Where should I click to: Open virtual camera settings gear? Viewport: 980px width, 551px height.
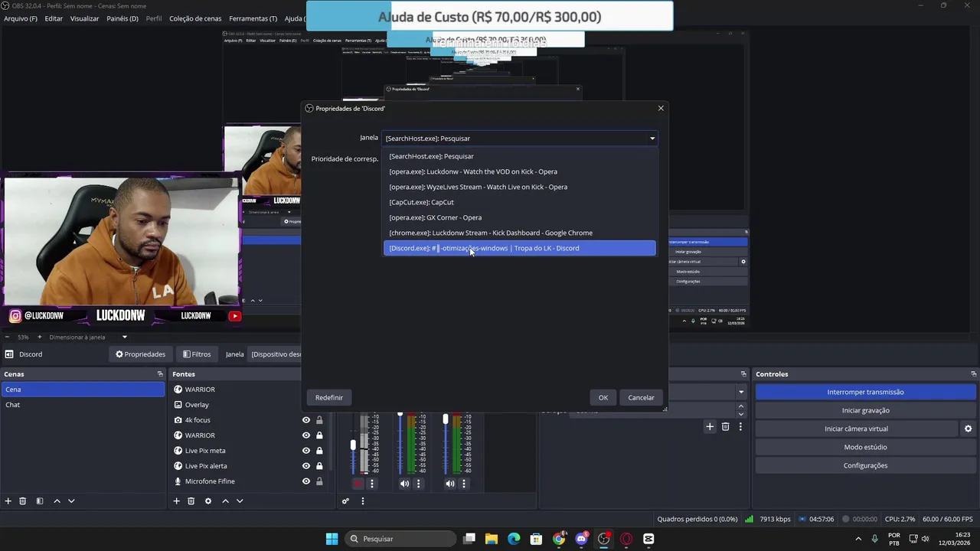point(969,429)
